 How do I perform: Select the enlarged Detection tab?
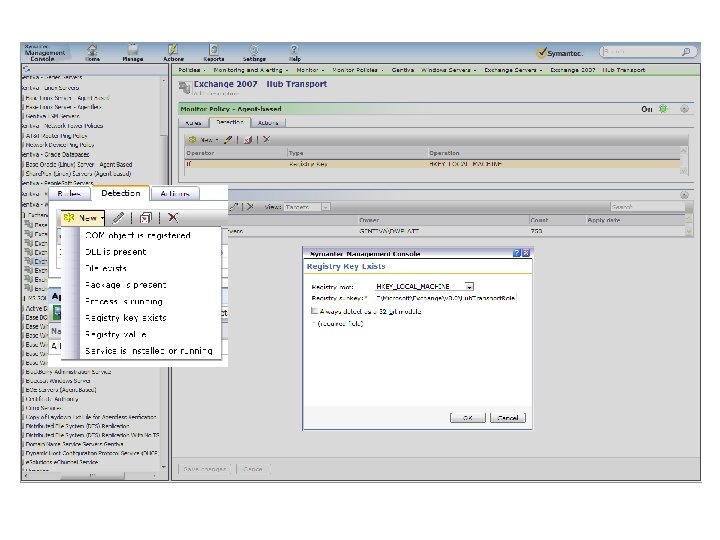click(121, 193)
